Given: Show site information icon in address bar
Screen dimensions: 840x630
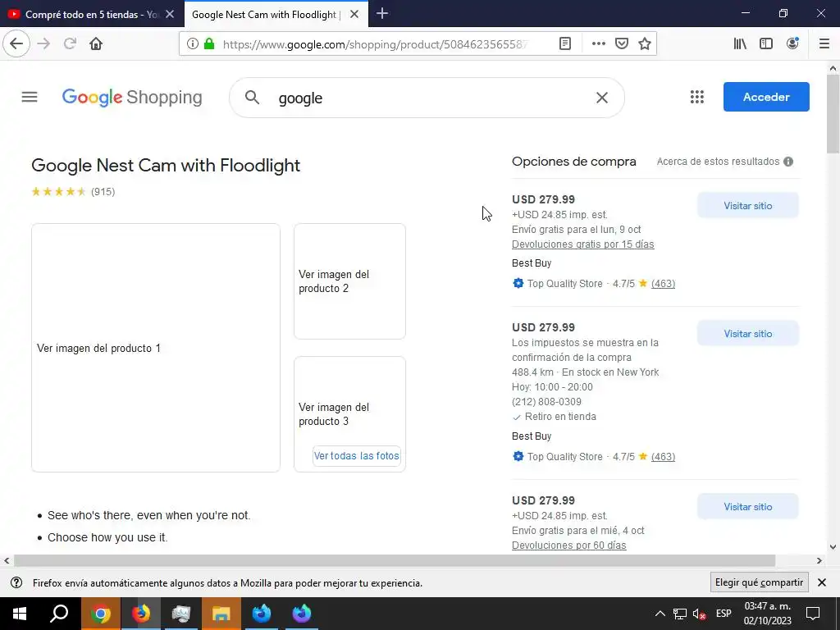Looking at the screenshot, I should click(x=192, y=43).
